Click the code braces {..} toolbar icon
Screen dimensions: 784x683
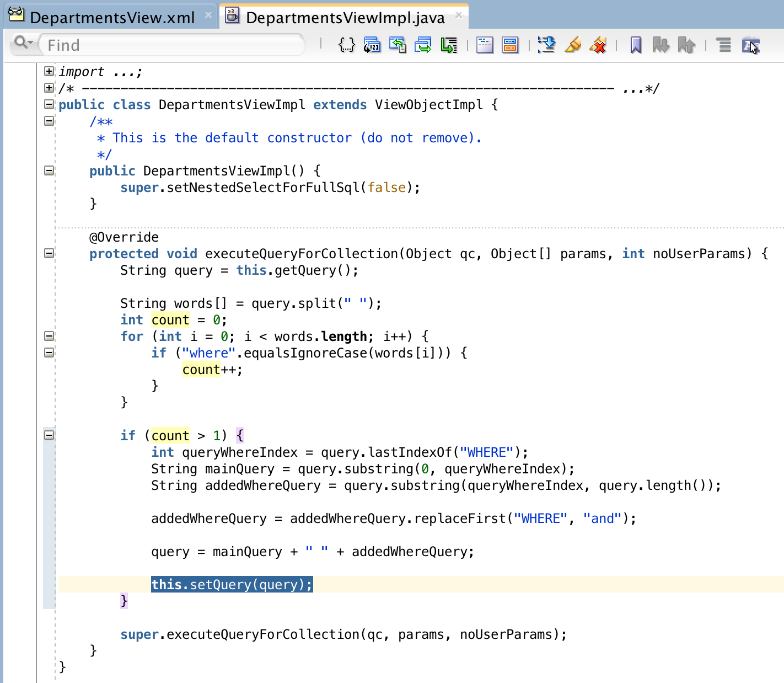coord(347,45)
